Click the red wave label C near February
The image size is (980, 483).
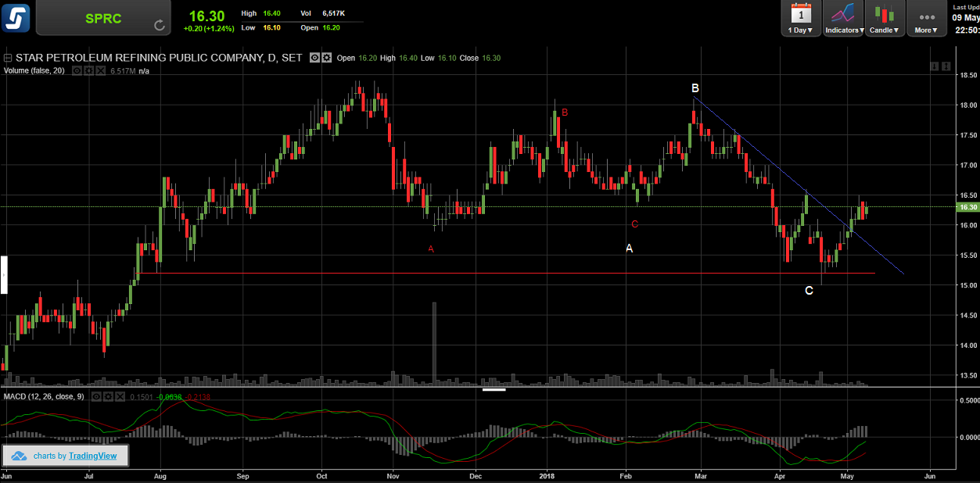(634, 224)
